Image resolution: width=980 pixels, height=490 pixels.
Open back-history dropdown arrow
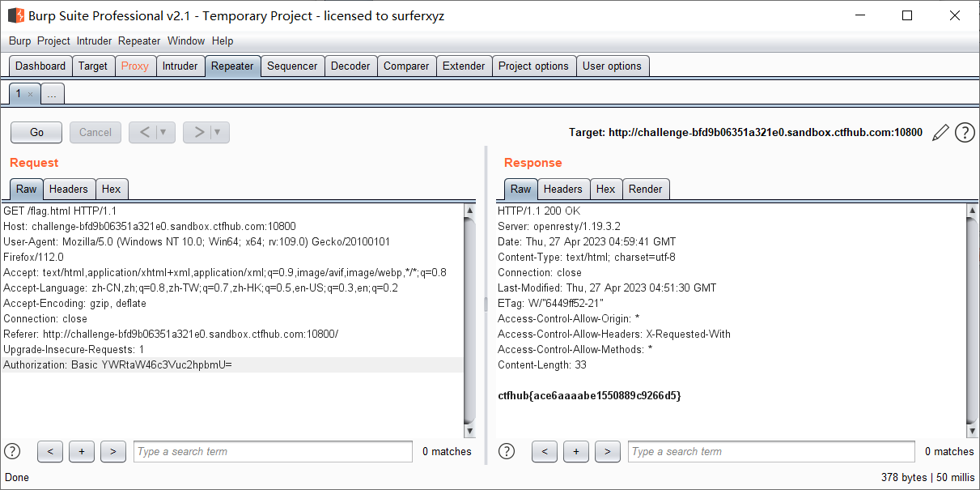pyautogui.click(x=164, y=132)
